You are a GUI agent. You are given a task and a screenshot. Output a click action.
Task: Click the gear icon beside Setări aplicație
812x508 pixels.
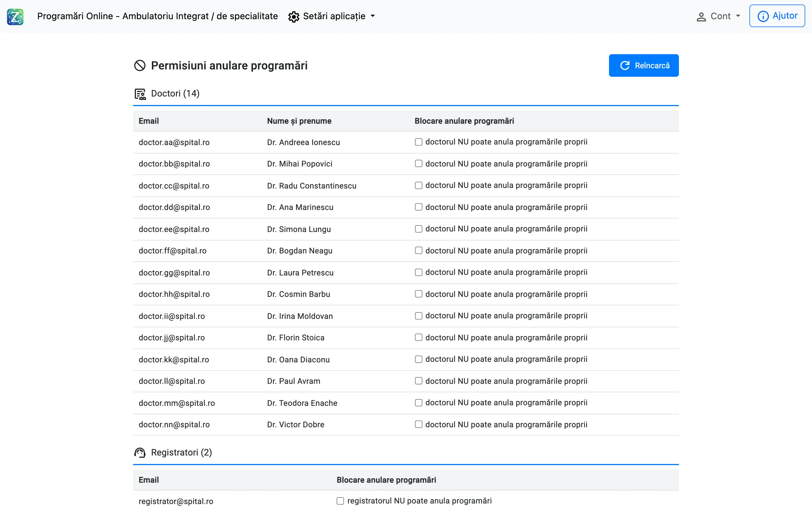click(294, 16)
